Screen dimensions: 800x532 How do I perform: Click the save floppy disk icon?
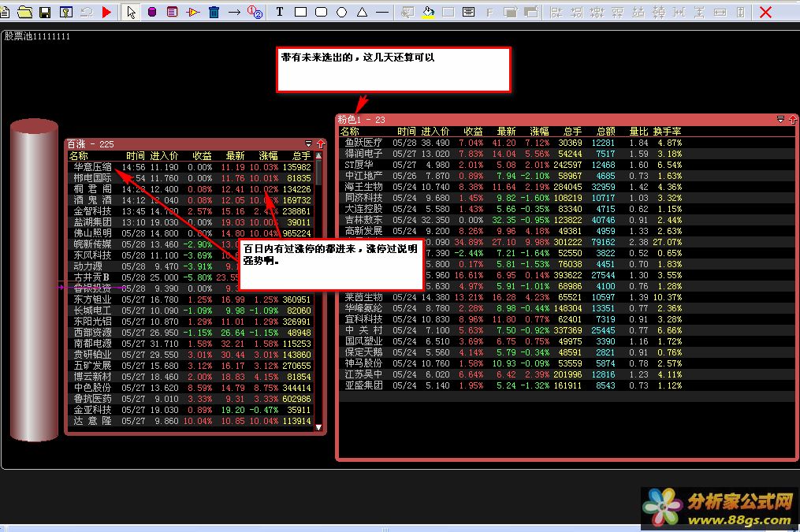click(x=45, y=12)
